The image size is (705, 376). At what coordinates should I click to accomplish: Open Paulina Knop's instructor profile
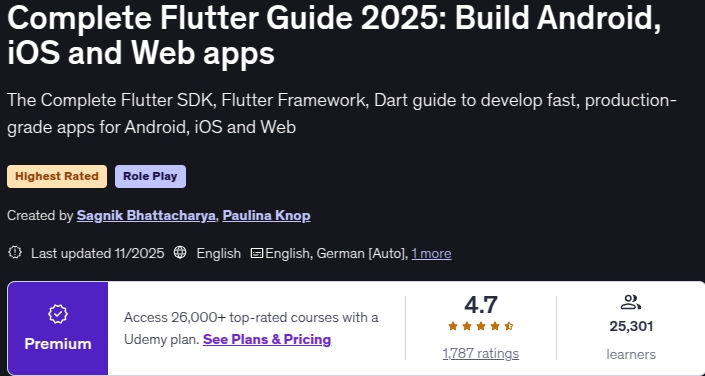(266, 215)
